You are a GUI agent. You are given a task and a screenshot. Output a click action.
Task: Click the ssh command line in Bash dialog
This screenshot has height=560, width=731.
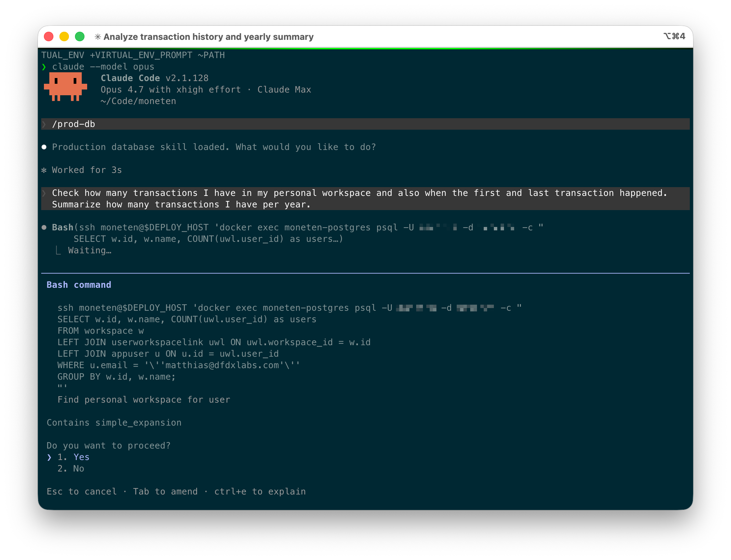289,308
